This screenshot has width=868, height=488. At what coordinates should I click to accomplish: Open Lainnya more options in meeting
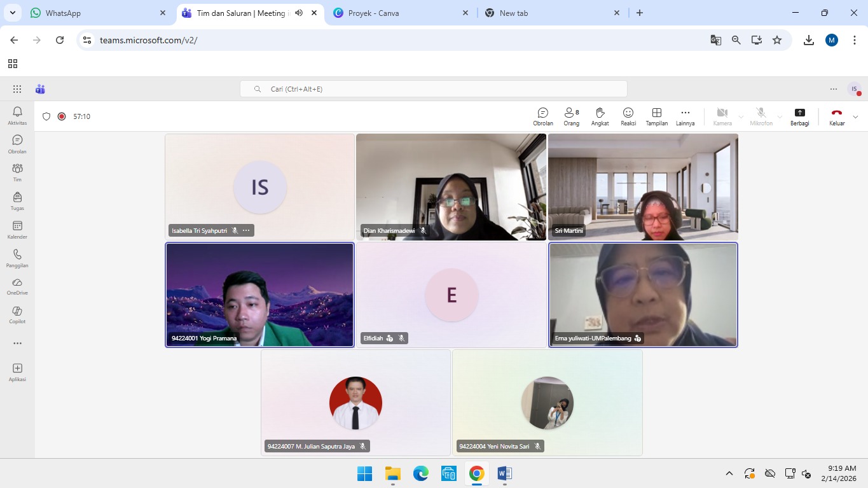(685, 116)
